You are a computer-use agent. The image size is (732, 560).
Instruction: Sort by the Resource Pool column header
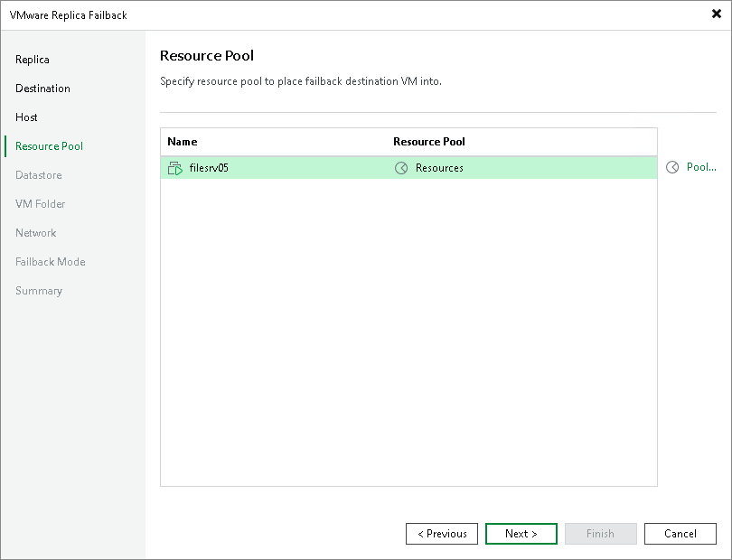point(429,142)
